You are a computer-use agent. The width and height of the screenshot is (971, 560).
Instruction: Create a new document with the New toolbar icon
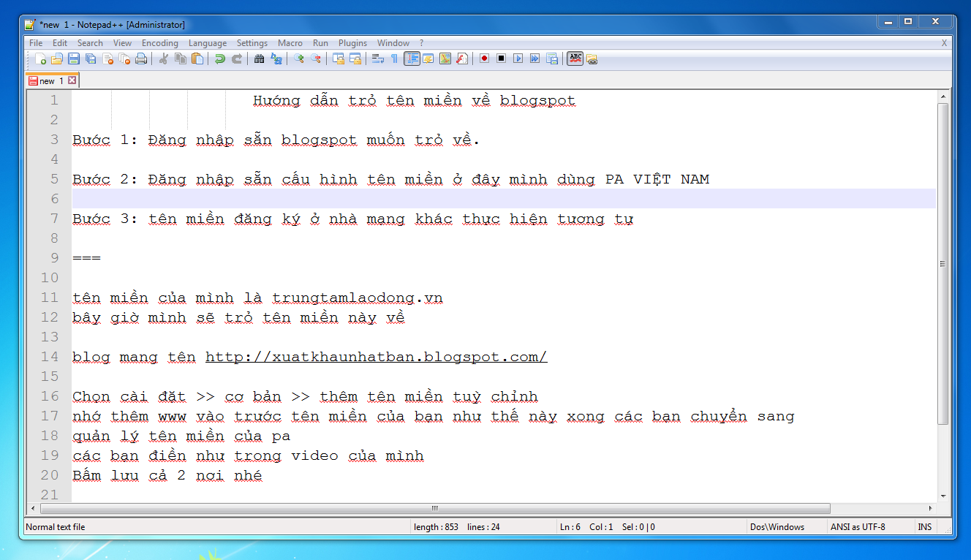click(x=40, y=58)
